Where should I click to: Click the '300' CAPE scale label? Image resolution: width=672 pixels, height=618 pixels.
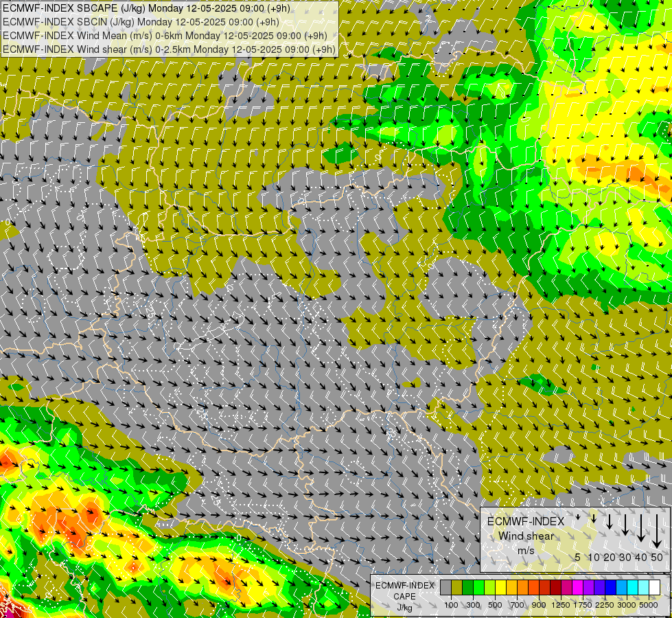(x=473, y=605)
